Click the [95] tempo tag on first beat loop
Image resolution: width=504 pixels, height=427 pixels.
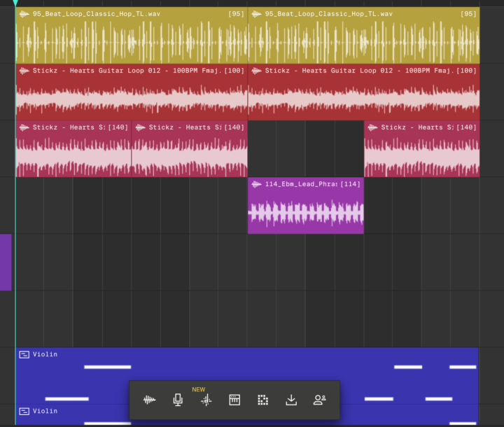(x=236, y=14)
